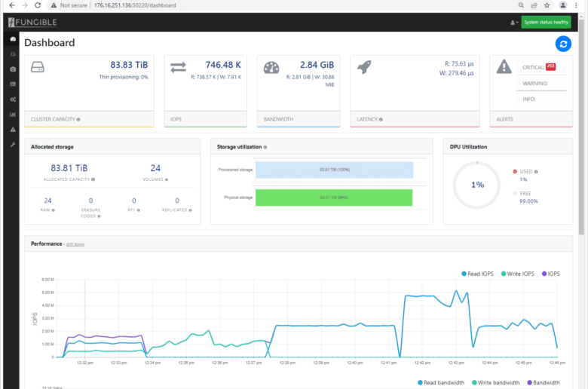The height and width of the screenshot is (389, 588).
Task: Open the user account dropdown in header
Action: tap(514, 23)
